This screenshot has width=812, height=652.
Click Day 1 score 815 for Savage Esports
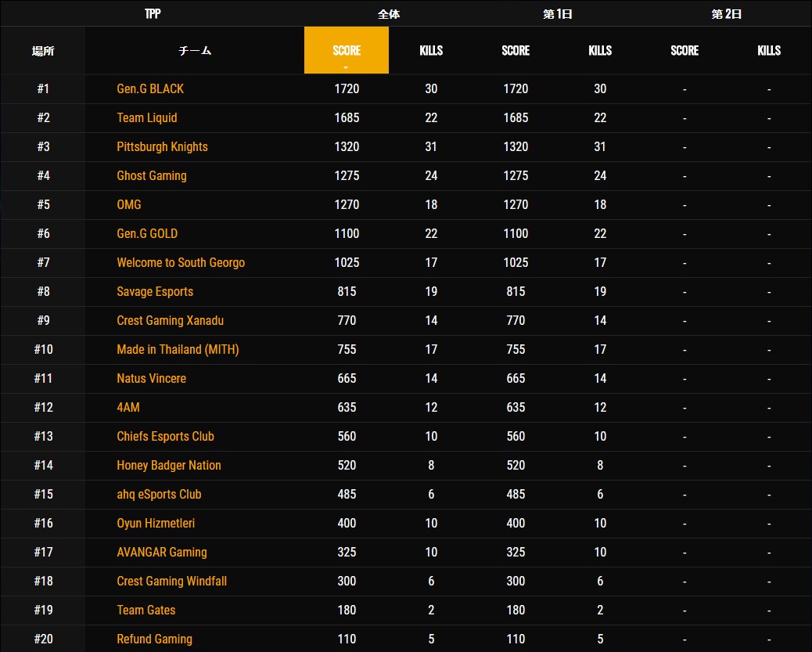point(516,292)
